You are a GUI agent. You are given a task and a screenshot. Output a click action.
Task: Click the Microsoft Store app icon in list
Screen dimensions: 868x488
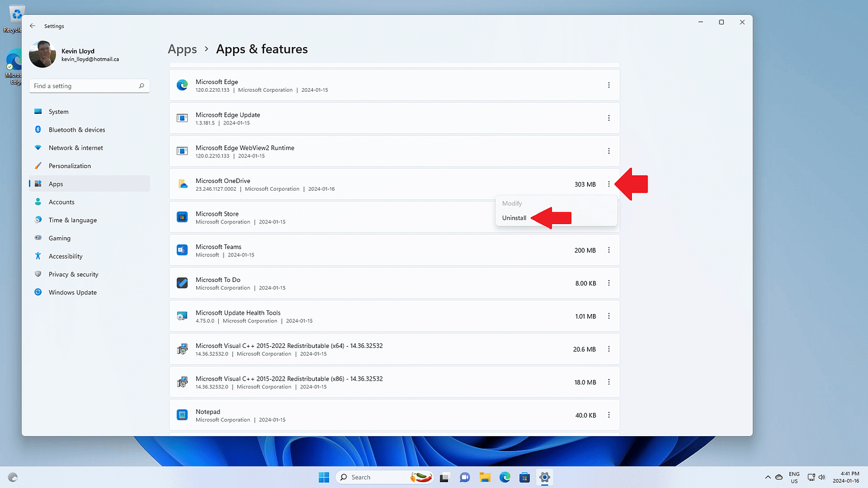point(182,217)
